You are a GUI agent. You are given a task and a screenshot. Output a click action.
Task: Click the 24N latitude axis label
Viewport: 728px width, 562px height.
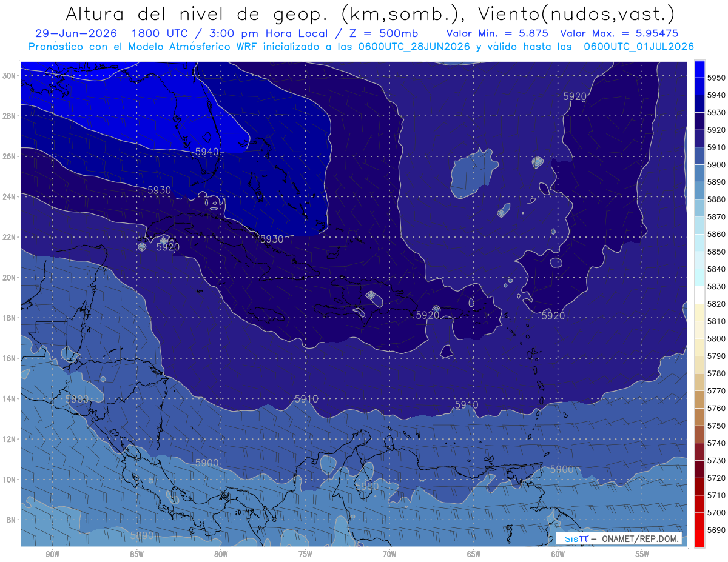[x=10, y=196]
